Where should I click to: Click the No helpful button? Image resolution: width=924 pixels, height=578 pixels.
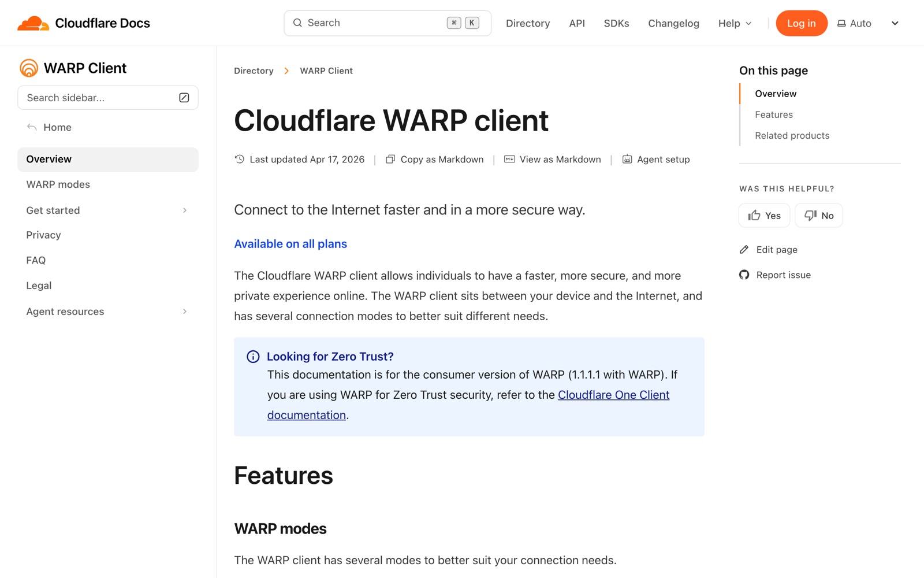pos(819,216)
